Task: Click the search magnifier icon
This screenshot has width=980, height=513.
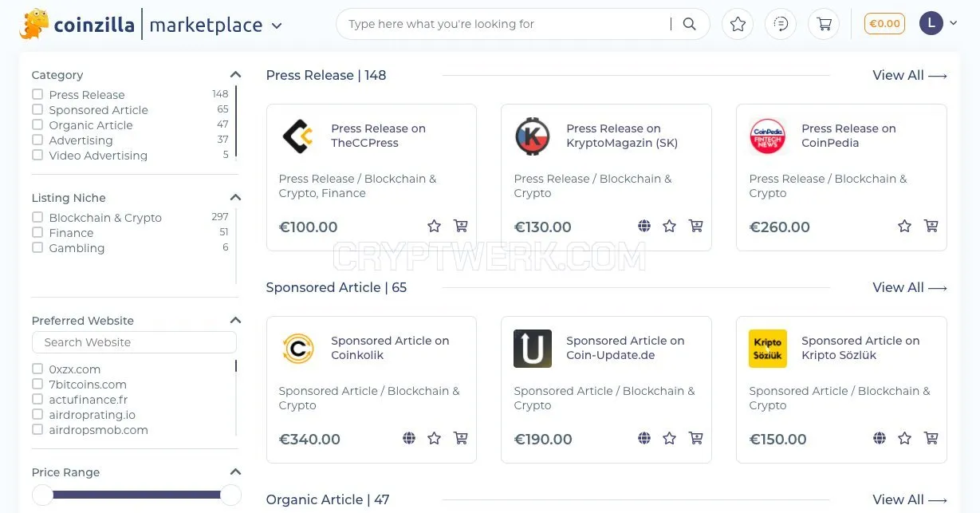Action: [x=690, y=24]
